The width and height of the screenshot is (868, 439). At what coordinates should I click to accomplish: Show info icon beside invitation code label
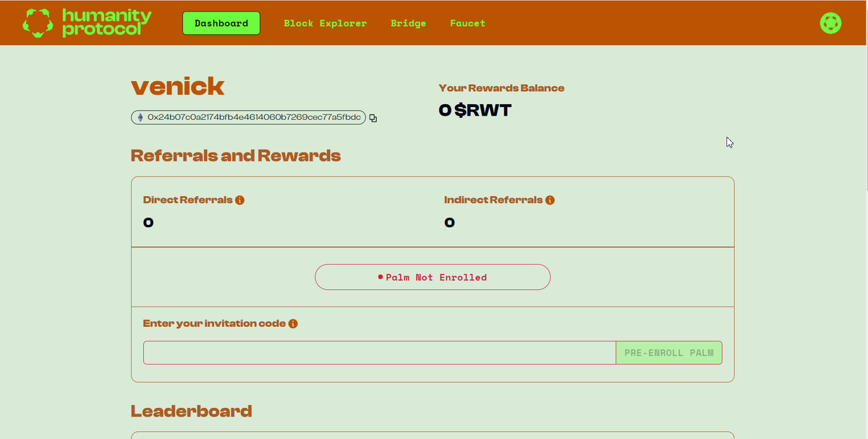293,324
